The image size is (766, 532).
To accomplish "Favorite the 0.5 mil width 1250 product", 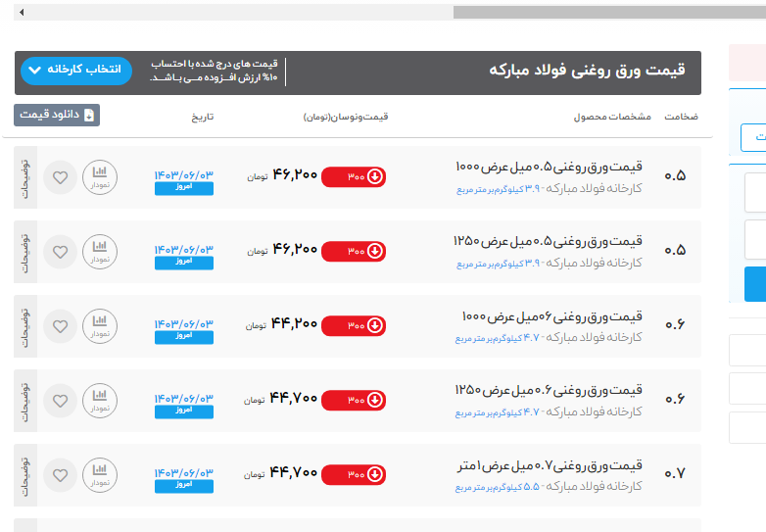I will (x=61, y=252).
